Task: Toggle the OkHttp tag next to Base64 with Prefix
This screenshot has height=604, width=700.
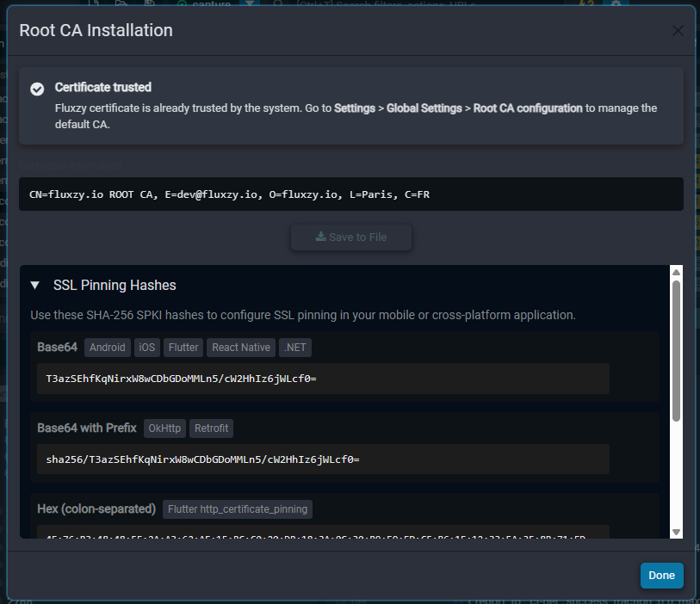Action: click(164, 428)
